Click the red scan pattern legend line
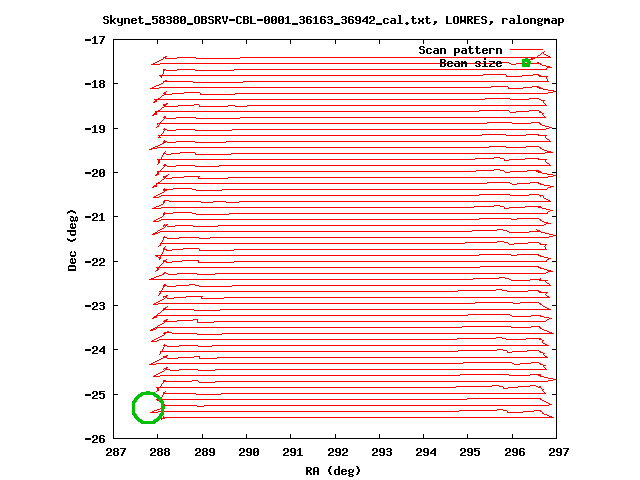The width and height of the screenshot is (640, 480). tap(527, 50)
